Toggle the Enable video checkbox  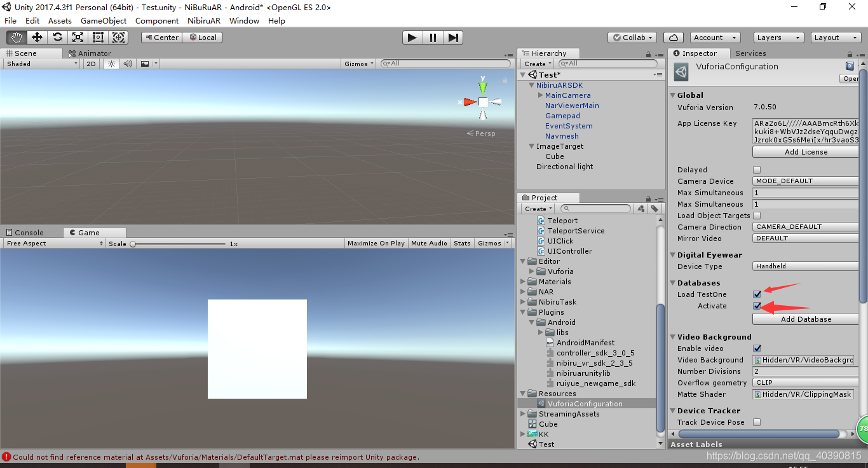(757, 348)
